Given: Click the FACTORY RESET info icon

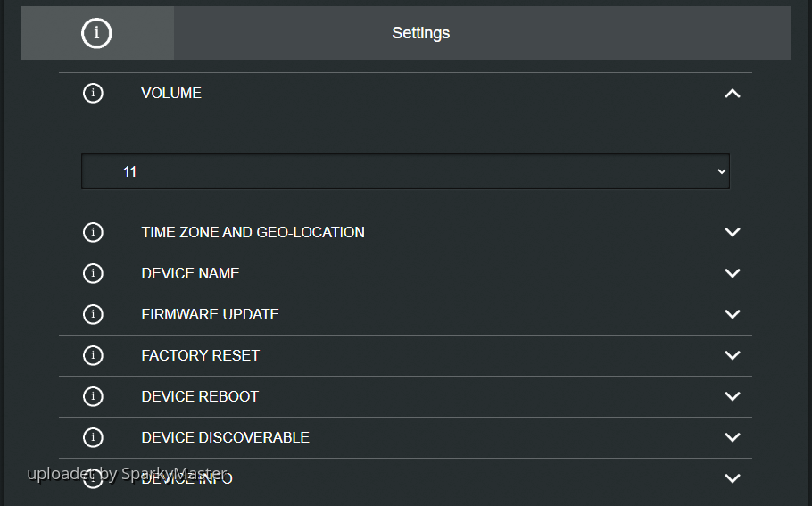Looking at the screenshot, I should (x=93, y=355).
